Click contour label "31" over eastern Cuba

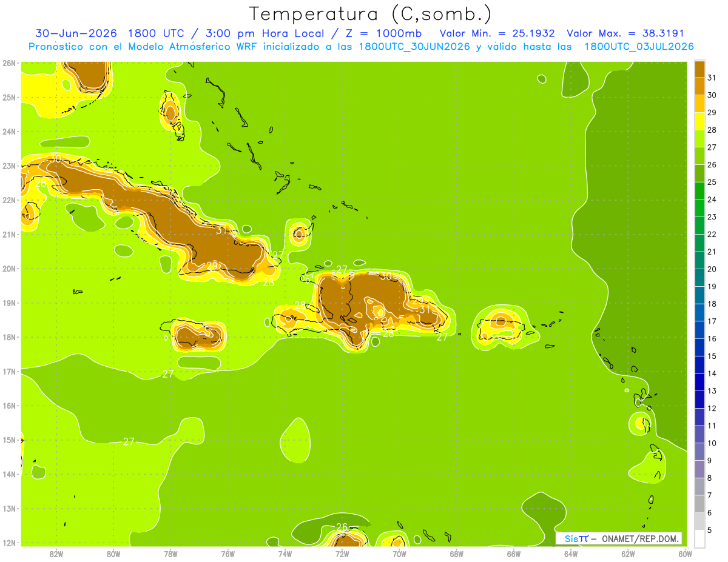coord(222,230)
